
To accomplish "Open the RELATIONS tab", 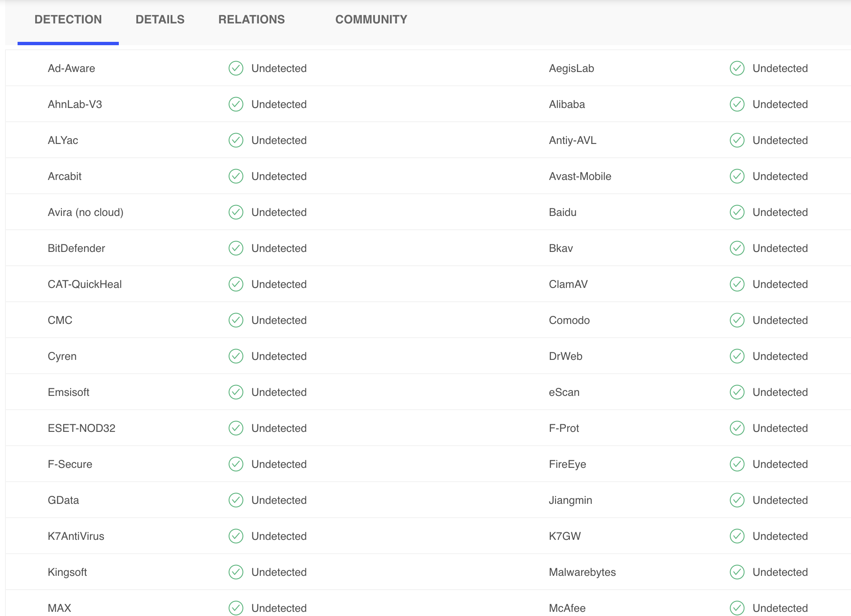I will coord(251,20).
